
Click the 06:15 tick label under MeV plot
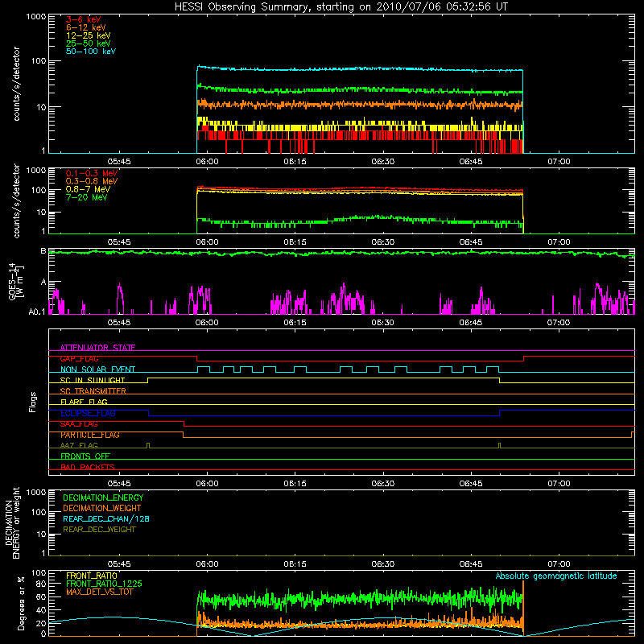pos(295,242)
